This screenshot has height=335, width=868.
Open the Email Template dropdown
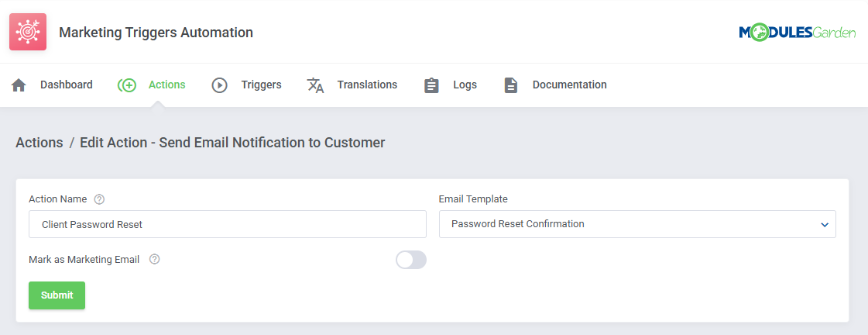637,224
